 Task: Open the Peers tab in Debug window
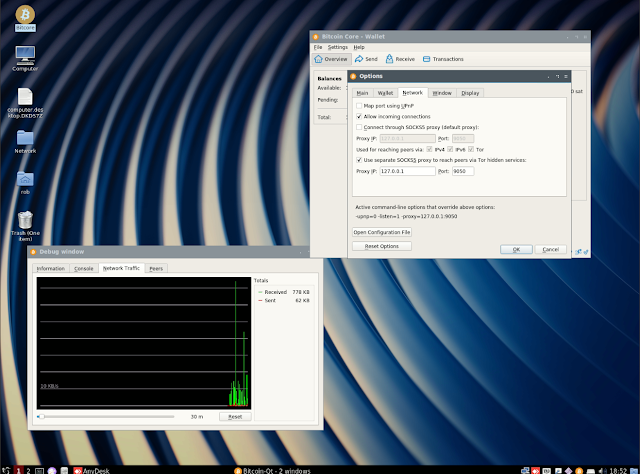coord(156,269)
